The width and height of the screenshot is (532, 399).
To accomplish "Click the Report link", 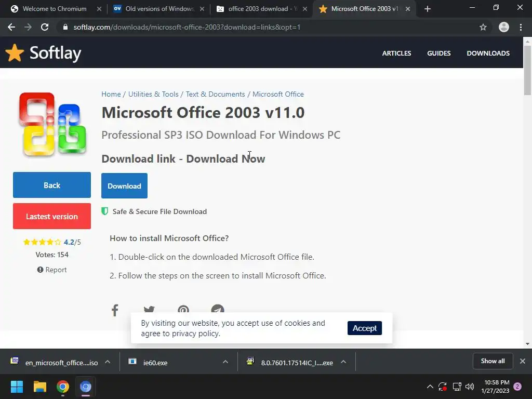I will 52,270.
